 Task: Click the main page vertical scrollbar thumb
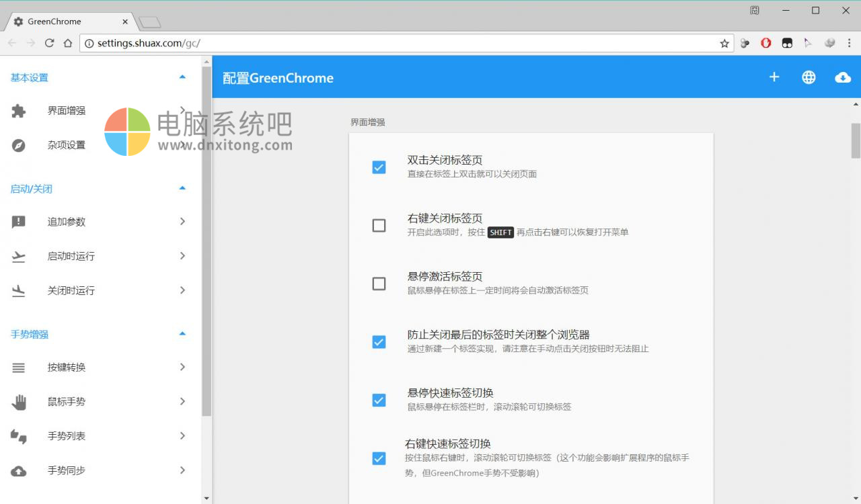[856, 140]
